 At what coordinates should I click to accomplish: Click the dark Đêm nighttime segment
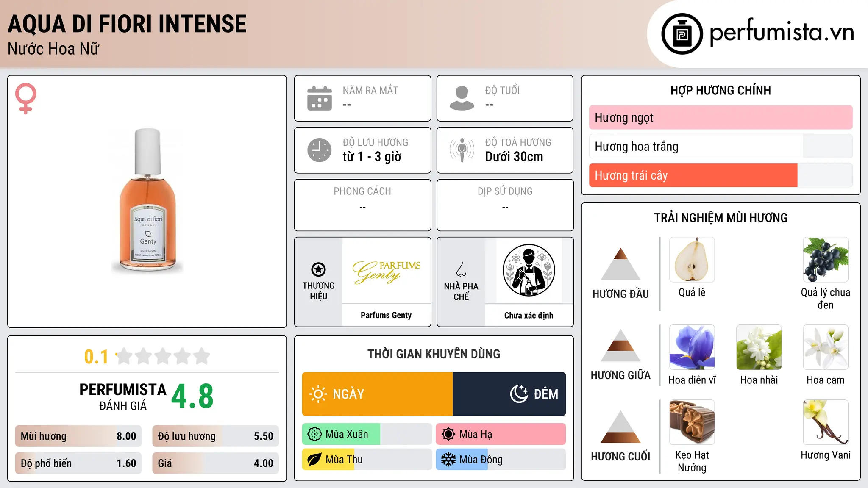click(509, 394)
